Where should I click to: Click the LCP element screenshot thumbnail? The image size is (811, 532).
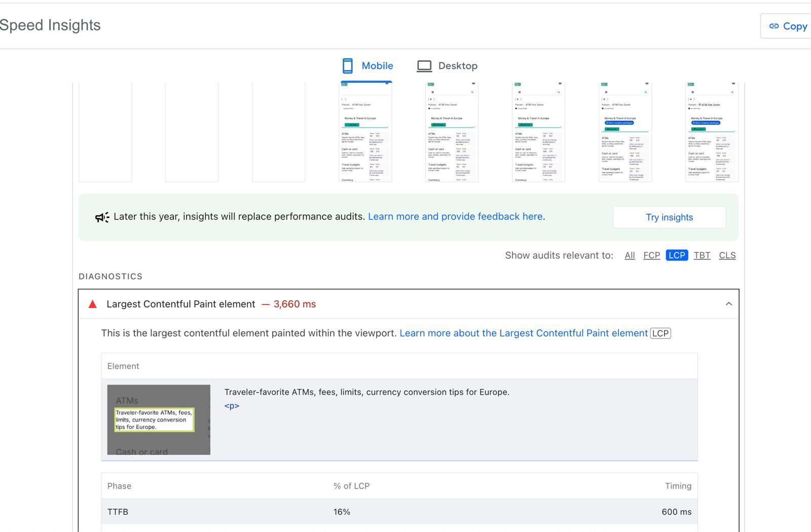pos(159,420)
